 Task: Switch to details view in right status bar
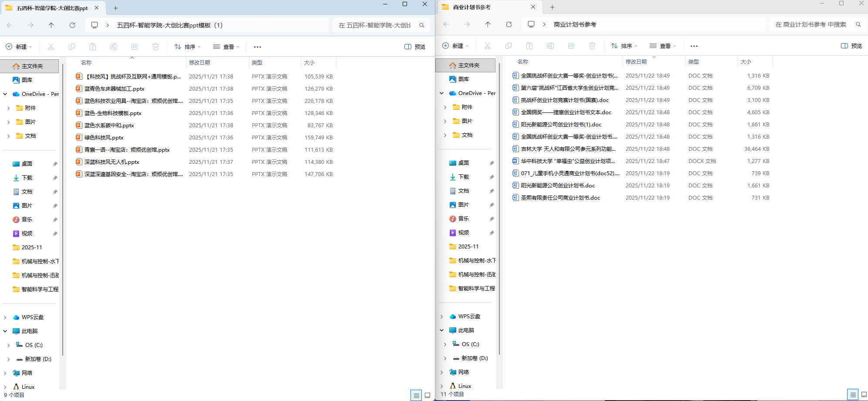point(853,394)
